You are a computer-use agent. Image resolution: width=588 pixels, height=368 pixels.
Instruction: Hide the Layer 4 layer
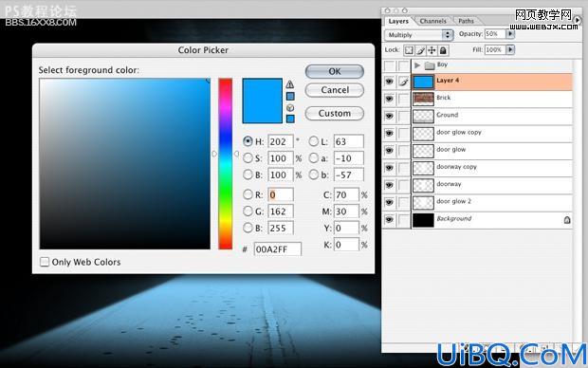click(389, 82)
